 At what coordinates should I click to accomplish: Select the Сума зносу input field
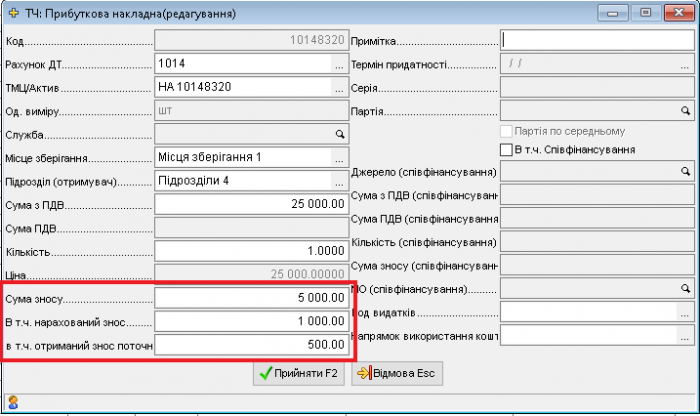click(x=251, y=298)
